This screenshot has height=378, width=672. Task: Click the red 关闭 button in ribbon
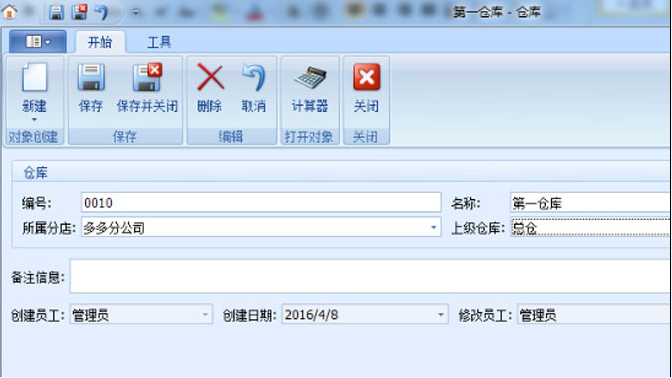coord(366,89)
